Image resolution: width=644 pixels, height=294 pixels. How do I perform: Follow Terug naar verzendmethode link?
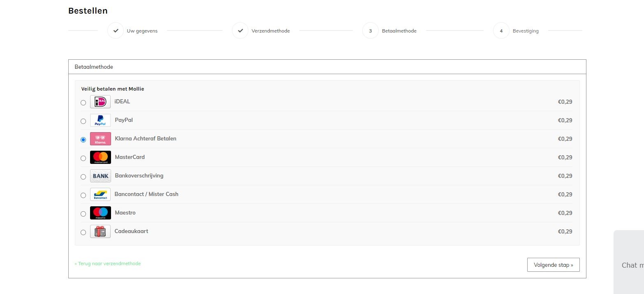108,264
